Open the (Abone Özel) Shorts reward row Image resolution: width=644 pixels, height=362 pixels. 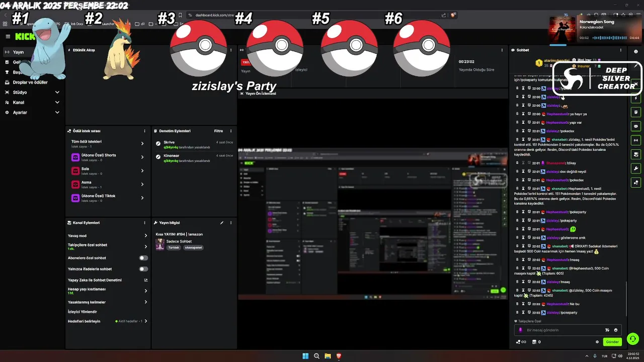[x=108, y=157]
